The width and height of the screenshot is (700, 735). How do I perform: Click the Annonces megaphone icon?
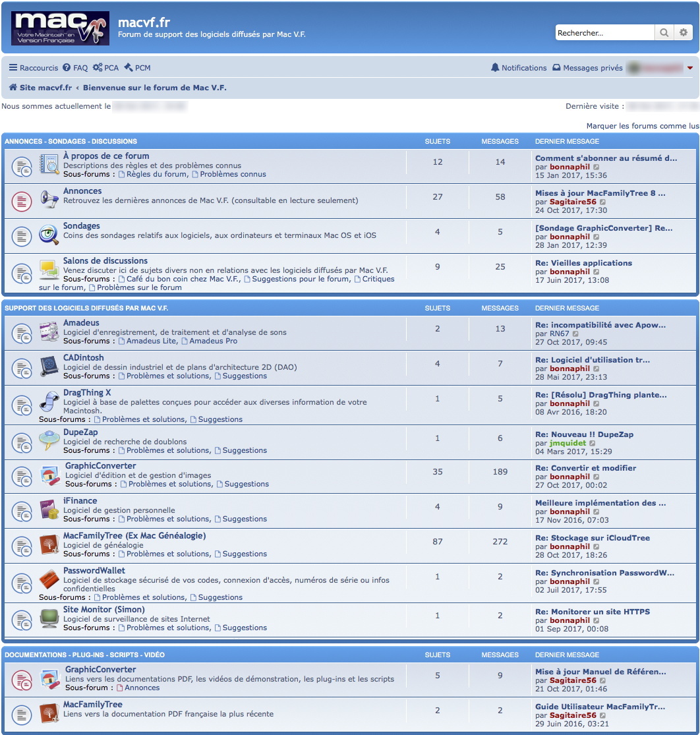(x=49, y=199)
